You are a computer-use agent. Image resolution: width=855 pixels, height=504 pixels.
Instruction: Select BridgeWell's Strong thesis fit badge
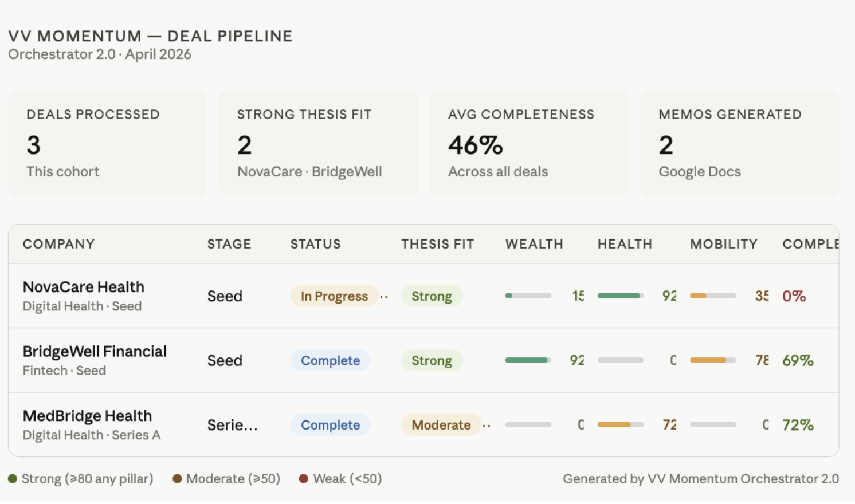coord(431,360)
